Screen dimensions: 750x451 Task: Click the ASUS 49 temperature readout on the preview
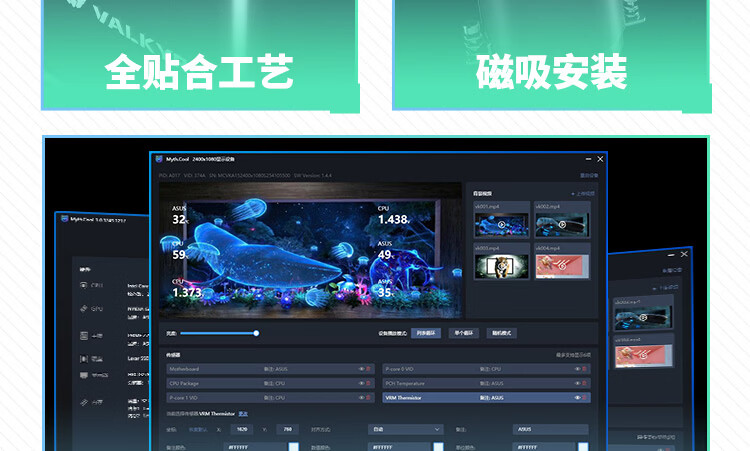click(x=386, y=251)
